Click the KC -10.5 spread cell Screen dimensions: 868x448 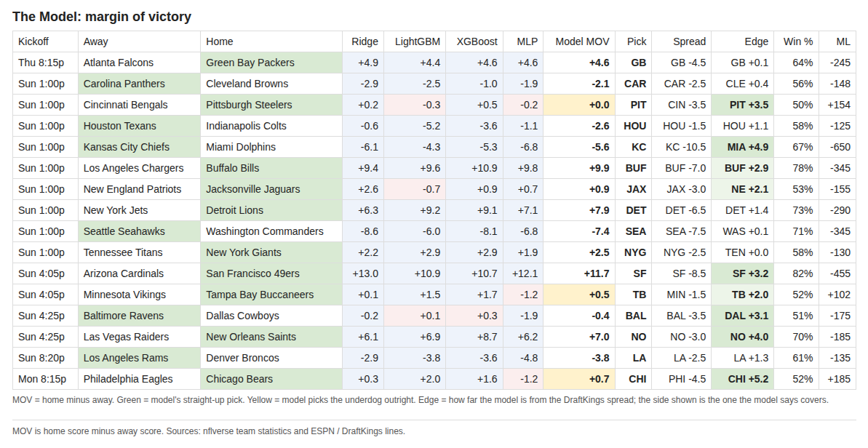coord(682,147)
